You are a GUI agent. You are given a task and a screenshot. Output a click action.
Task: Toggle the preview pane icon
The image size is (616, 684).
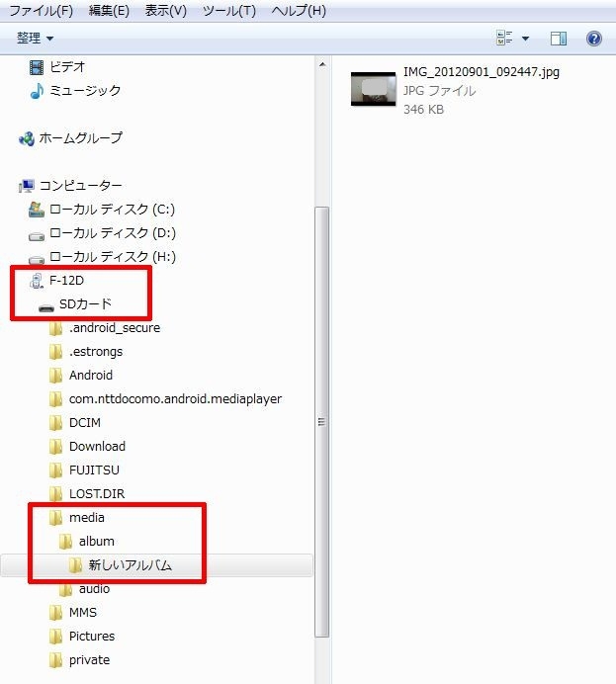[559, 39]
